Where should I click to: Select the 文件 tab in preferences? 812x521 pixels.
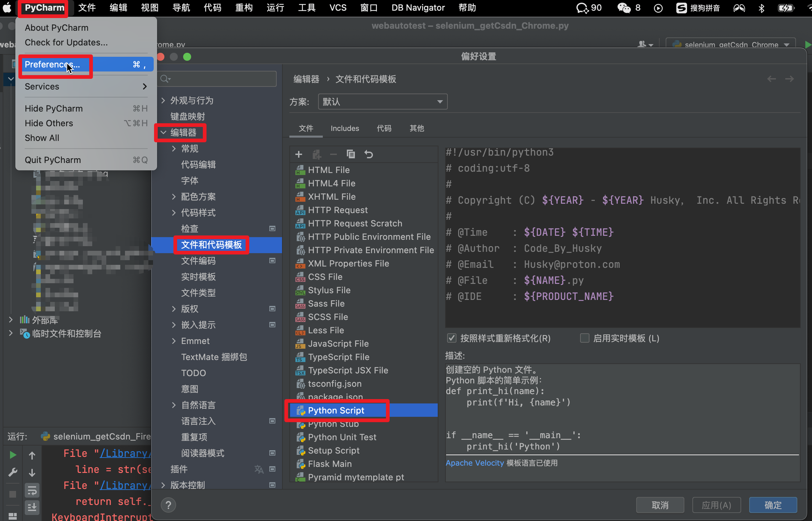tap(306, 129)
